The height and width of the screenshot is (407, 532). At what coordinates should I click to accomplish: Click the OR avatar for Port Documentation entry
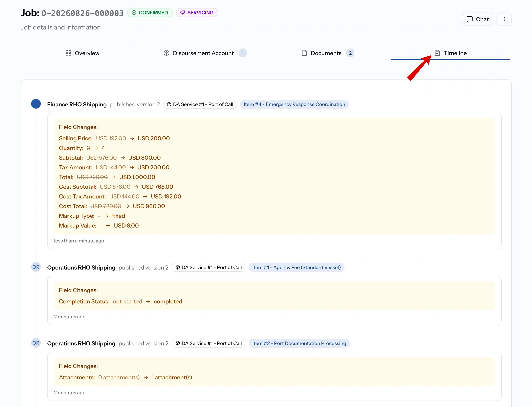coord(36,343)
